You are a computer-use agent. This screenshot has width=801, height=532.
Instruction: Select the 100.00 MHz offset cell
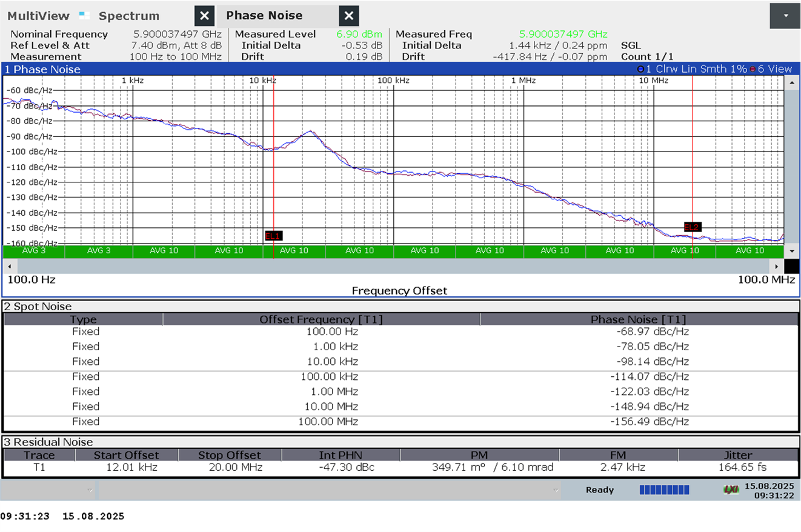(x=328, y=422)
